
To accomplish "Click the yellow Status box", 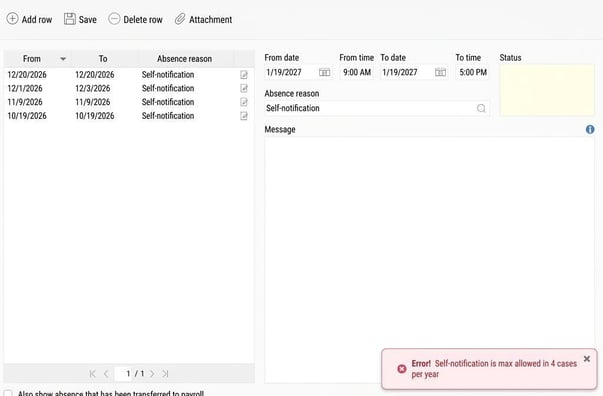I will point(547,90).
